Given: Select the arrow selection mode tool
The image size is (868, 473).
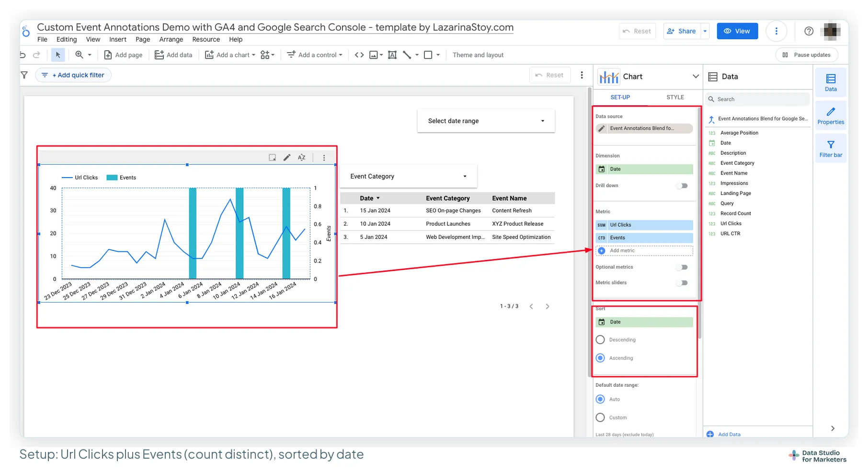Looking at the screenshot, I should [58, 55].
